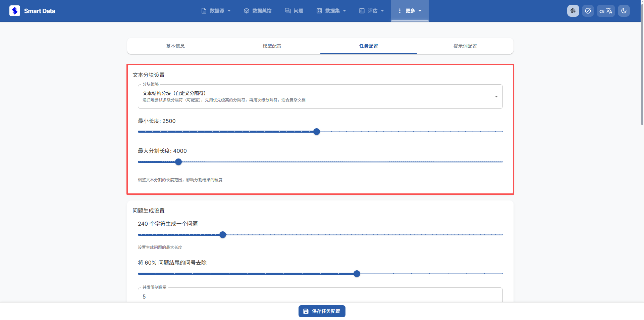Screen dimensions: 644x320
Task: Open the 提示词配置 tab
Action: point(465,46)
